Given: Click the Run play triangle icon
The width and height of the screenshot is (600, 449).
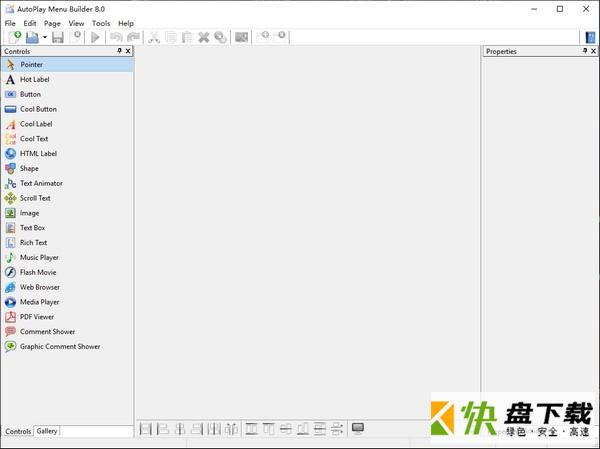Looking at the screenshot, I should point(95,37).
